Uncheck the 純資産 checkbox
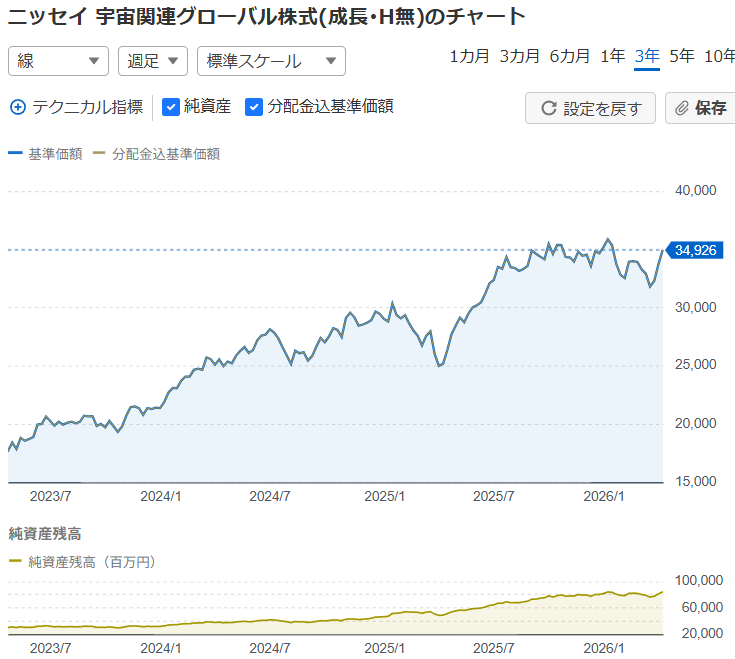The image size is (735, 659). point(170,107)
